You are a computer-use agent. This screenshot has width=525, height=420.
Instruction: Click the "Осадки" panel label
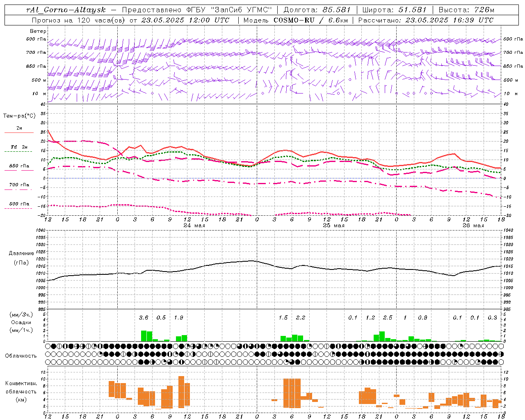click(21, 322)
